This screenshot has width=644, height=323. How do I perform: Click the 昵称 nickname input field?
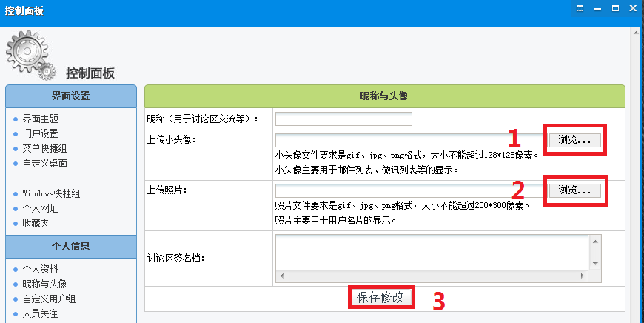point(343,119)
